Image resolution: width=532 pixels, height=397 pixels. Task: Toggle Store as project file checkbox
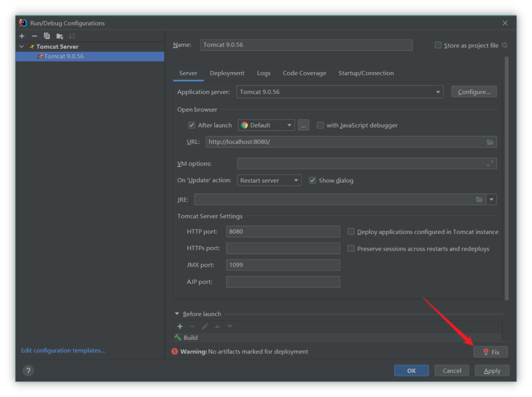[x=438, y=45]
